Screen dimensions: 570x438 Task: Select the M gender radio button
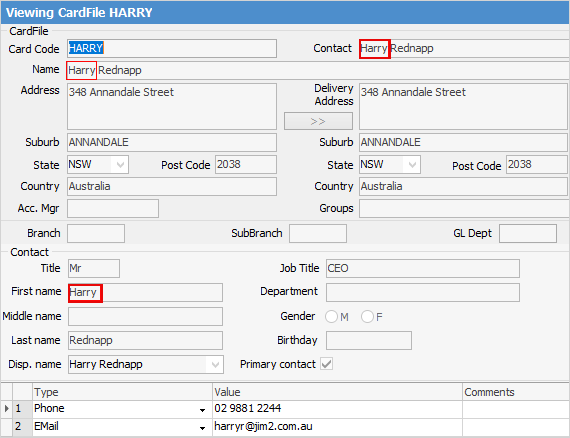tap(331, 317)
